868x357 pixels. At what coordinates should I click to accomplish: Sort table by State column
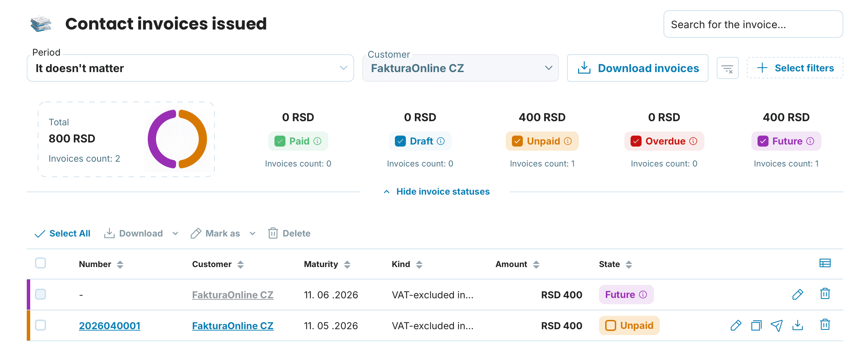[629, 264]
